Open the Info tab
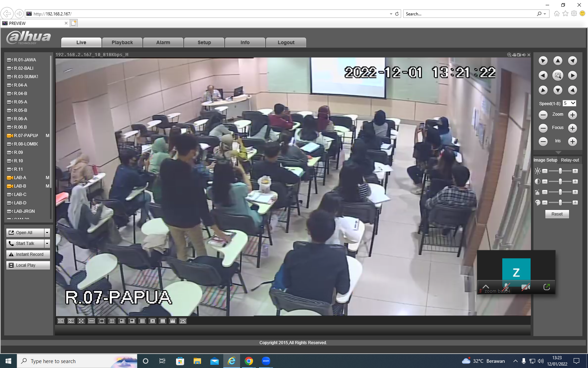 (245, 42)
